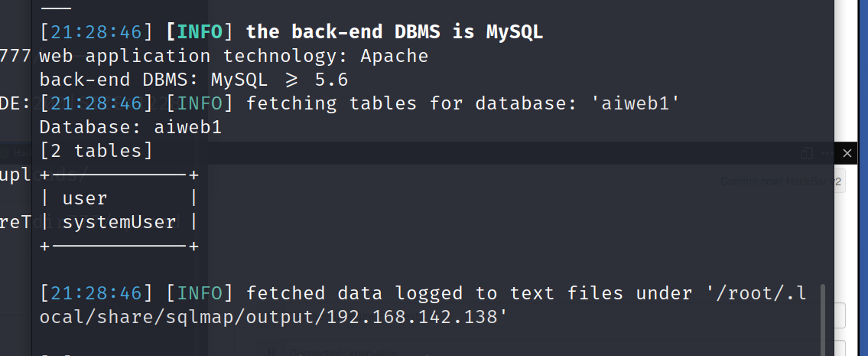Click the 'systemUser' table name in output
The image size is (868, 356).
click(x=119, y=222)
